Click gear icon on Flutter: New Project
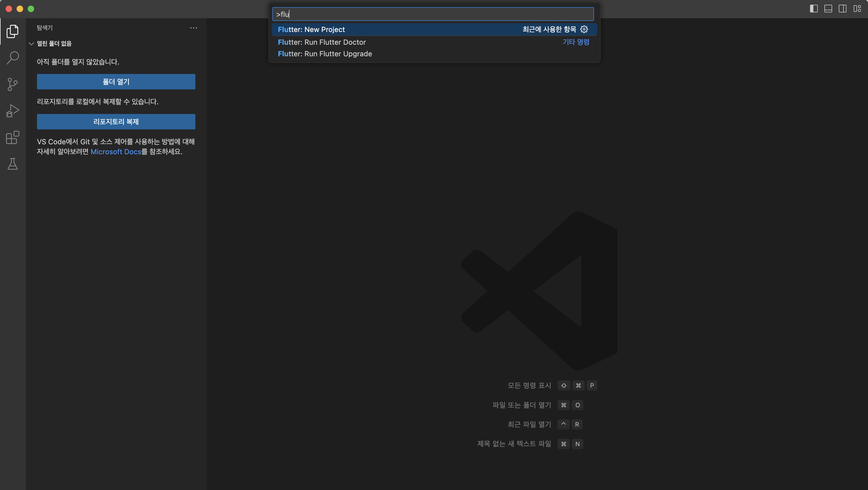 point(584,29)
